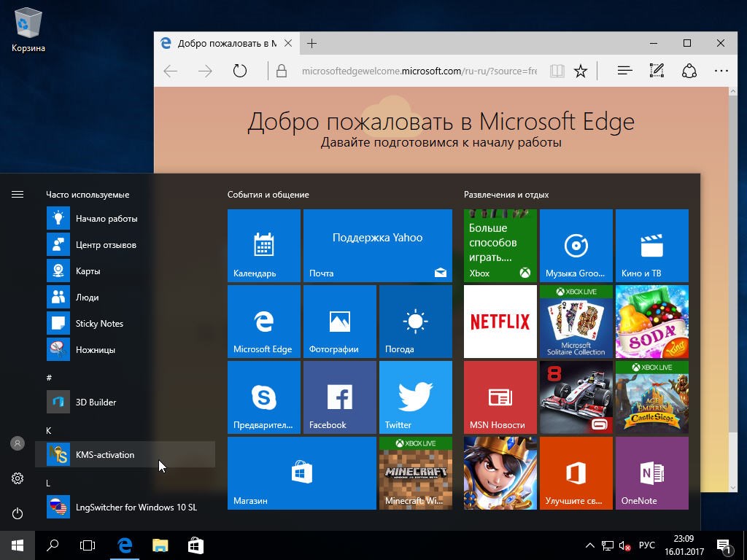The image size is (747, 560).
Task: Open the Recycle Bin desktop icon
Action: coord(28,29)
